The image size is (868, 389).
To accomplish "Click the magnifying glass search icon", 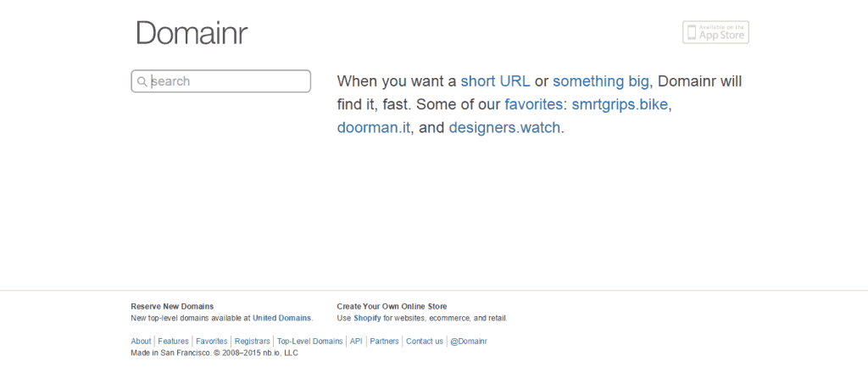I will (x=142, y=81).
